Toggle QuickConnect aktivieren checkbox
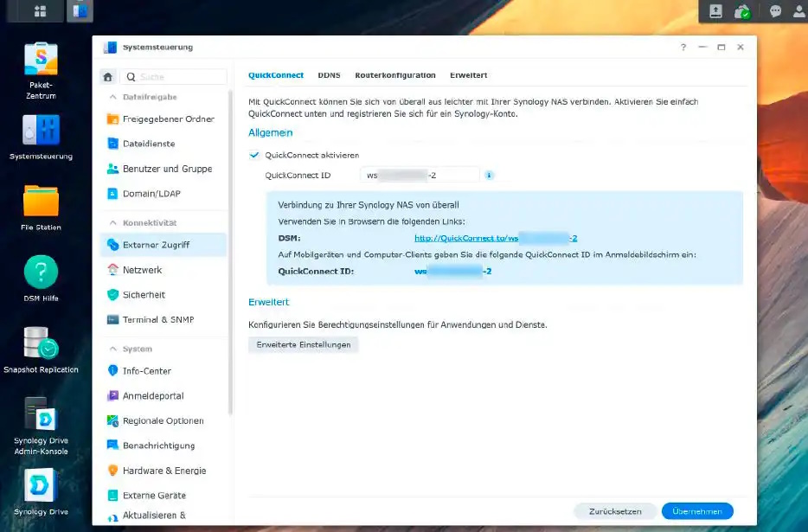This screenshot has width=808, height=532. click(x=254, y=155)
